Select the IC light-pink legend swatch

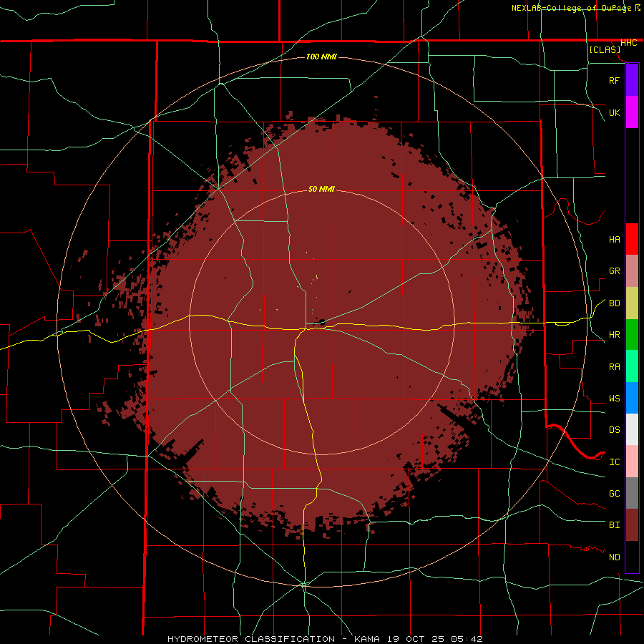click(632, 462)
